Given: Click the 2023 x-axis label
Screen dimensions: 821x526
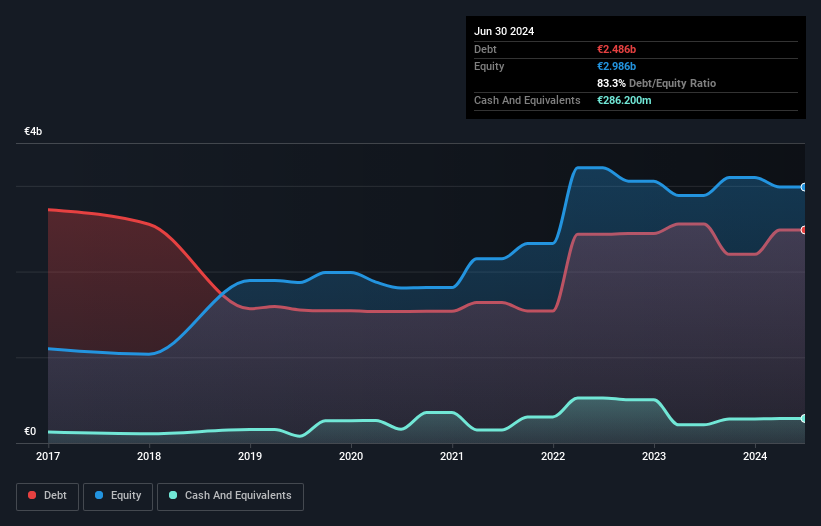Looking at the screenshot, I should click(654, 456).
